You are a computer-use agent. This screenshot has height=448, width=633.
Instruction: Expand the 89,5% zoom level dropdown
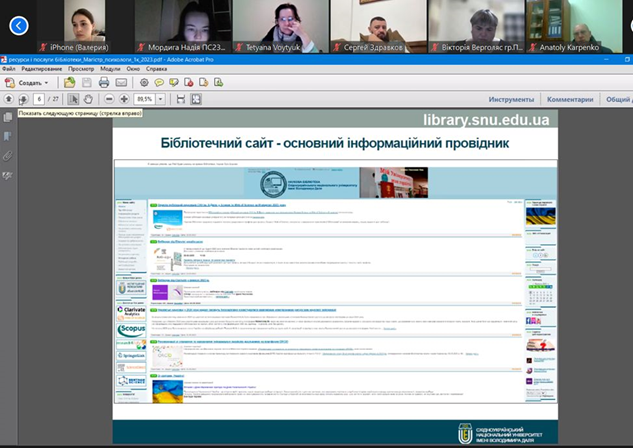161,99
